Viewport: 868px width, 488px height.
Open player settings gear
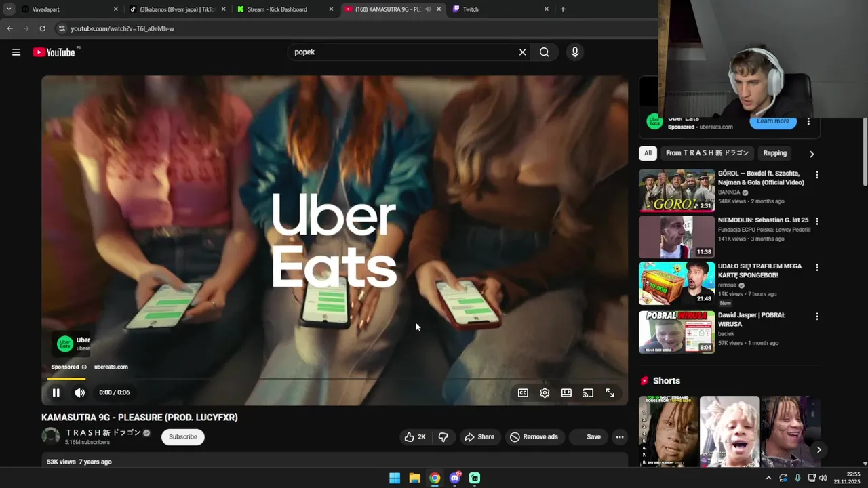545,392
